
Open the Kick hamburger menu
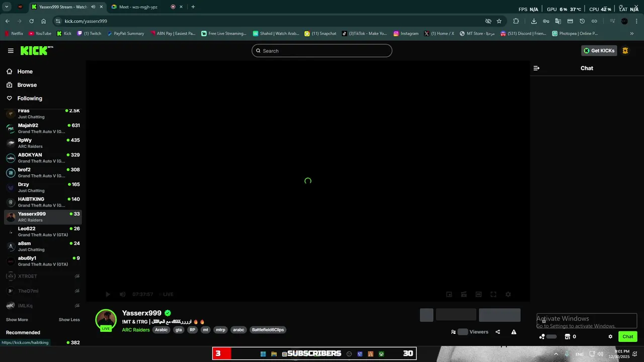[11, 51]
